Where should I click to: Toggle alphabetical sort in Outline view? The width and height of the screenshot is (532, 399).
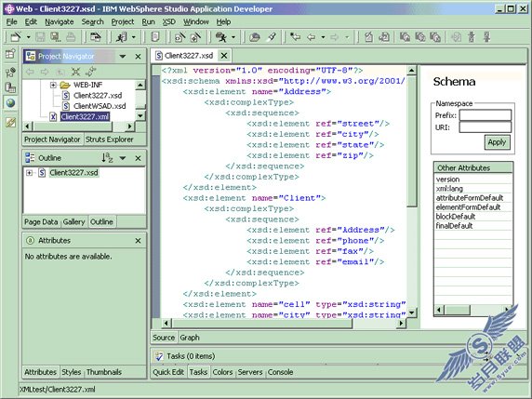[107, 158]
